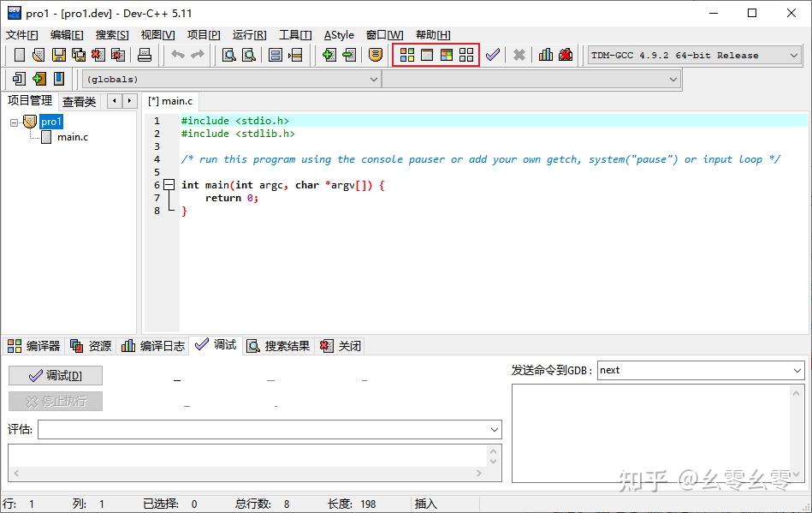The width and height of the screenshot is (812, 513).
Task: Click the left arrow of the sidebar tab scroller
Action: [x=115, y=100]
